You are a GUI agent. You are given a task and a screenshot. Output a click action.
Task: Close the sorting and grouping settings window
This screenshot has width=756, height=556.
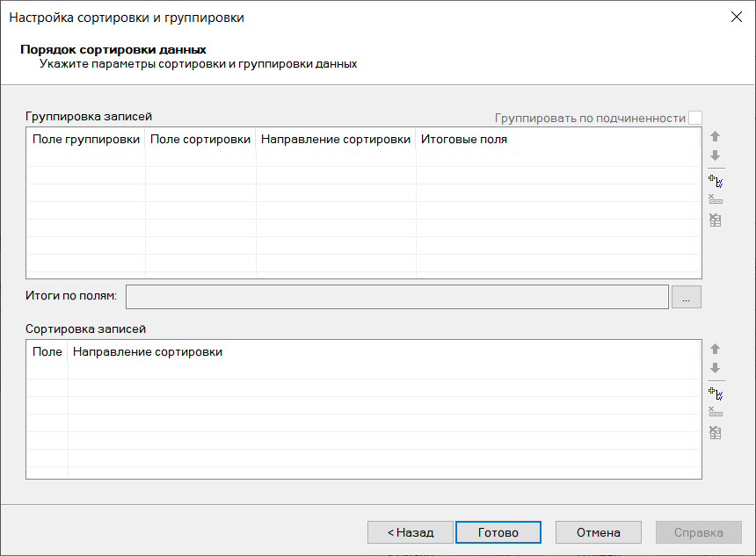point(736,17)
